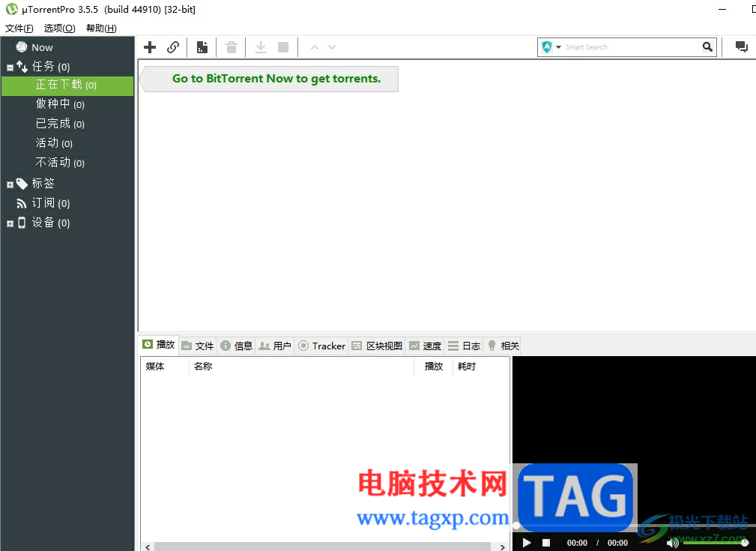
Task: Collapse the 任务 tree node
Action: click(10, 67)
